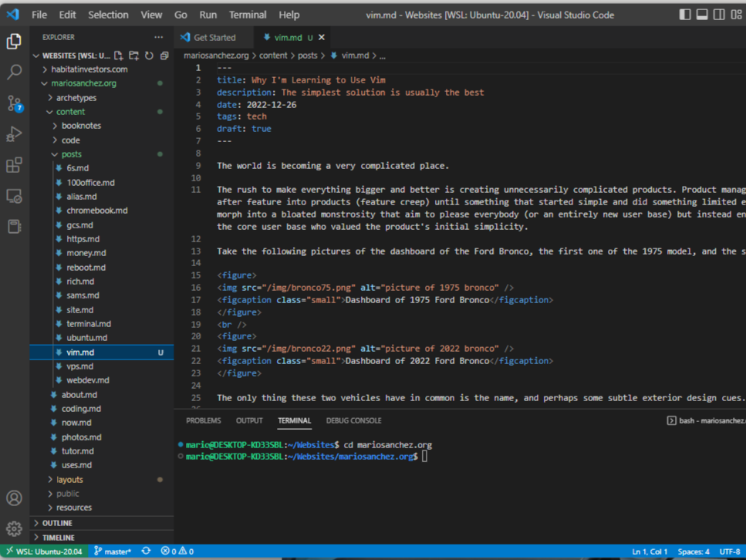The width and height of the screenshot is (746, 560).
Task: Open webdev.md in the file tree
Action: pos(103,380)
